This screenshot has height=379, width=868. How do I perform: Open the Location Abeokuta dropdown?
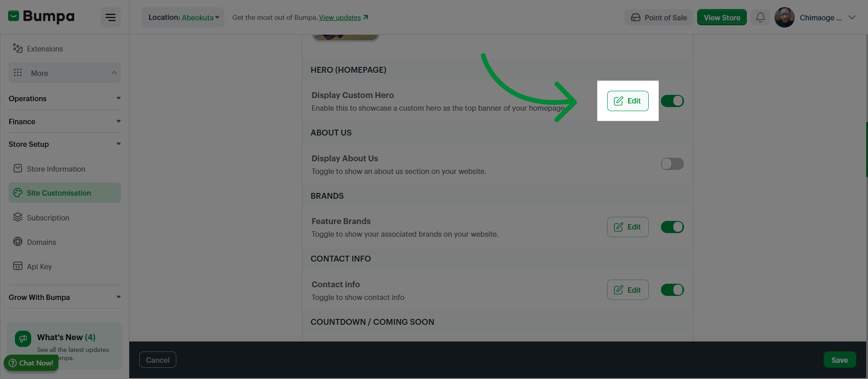(x=183, y=18)
